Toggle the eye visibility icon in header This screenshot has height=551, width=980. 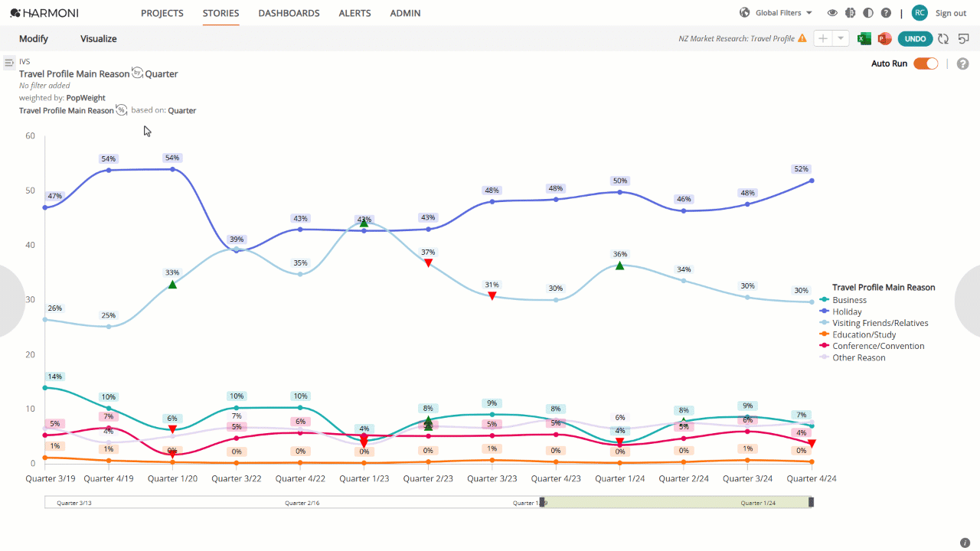coord(832,13)
